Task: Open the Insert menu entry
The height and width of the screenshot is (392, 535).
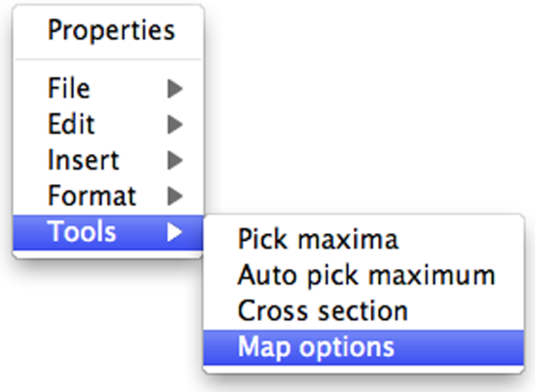Action: click(x=83, y=161)
